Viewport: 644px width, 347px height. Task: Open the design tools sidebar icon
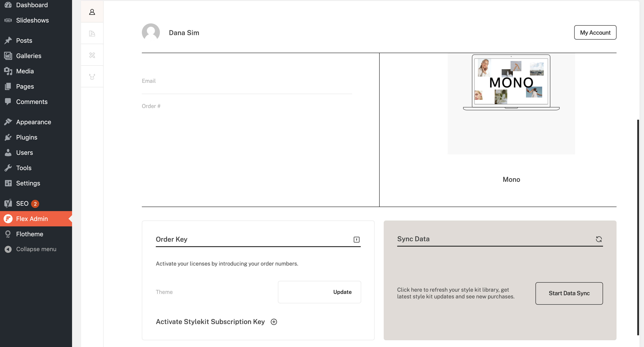(x=92, y=55)
